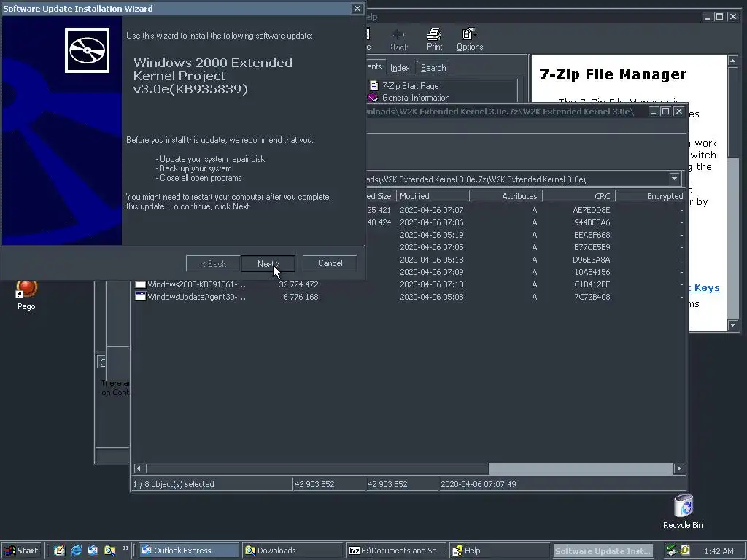Click the CRC value 10AE4156
The image size is (747, 560).
click(x=592, y=272)
